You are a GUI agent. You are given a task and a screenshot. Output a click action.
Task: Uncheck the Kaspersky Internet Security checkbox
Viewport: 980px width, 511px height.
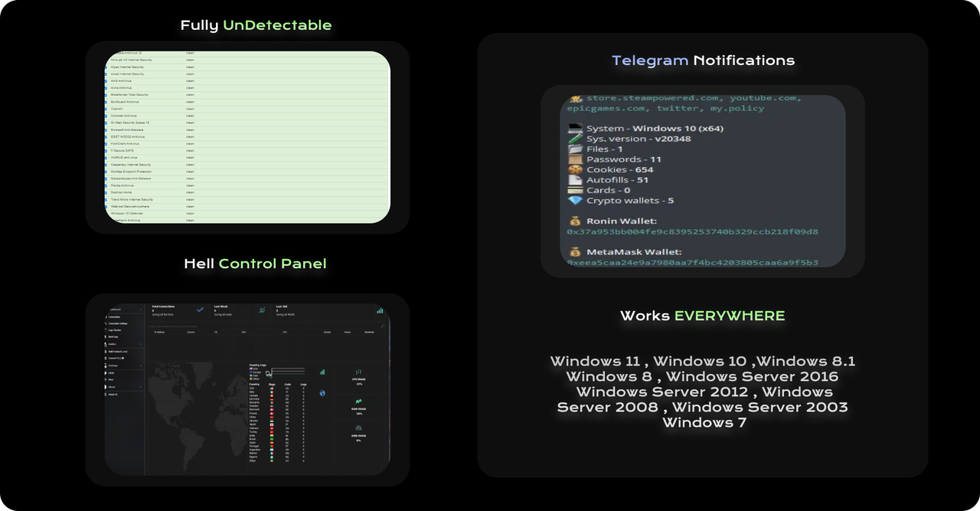click(x=106, y=165)
